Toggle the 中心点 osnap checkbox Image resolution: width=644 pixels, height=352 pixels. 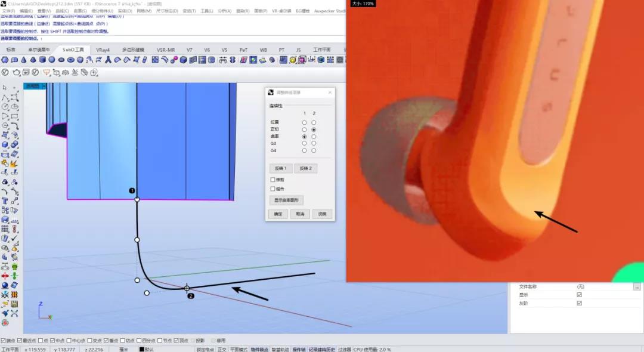tap(69, 341)
